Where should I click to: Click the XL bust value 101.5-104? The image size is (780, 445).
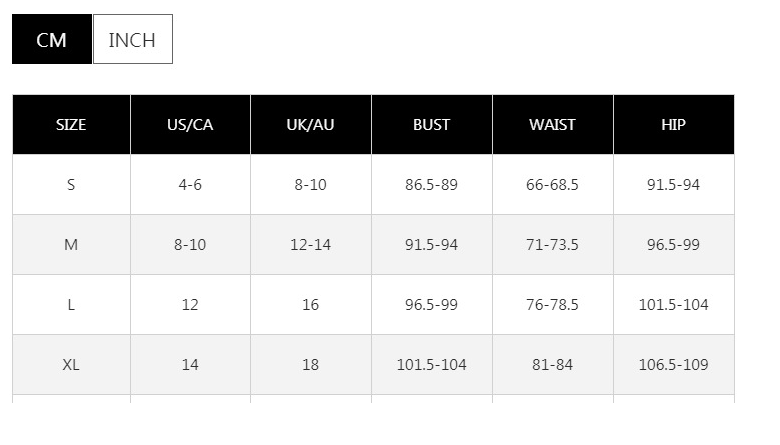point(431,365)
